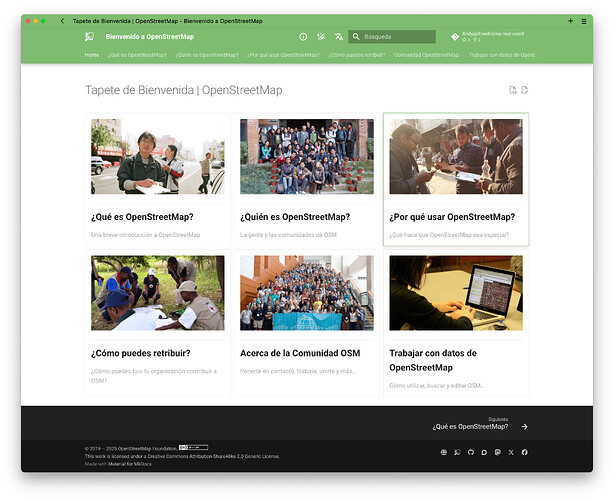
Task: Open the Mastodon icon in the footer
Action: pos(498,452)
